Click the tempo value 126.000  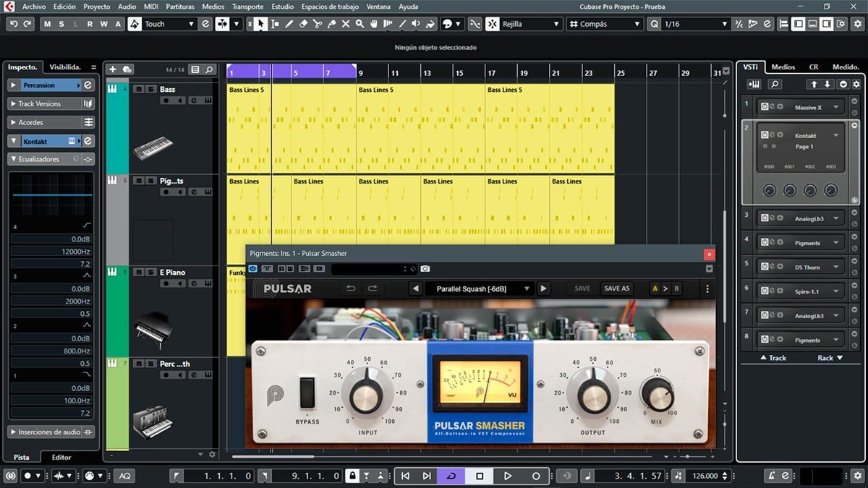pos(705,476)
